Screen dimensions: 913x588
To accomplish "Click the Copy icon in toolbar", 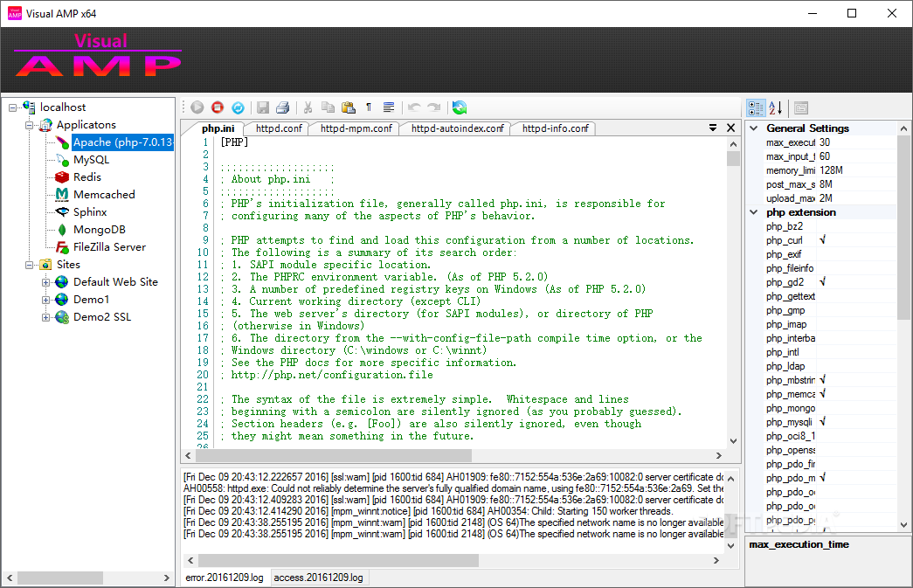I will (329, 107).
